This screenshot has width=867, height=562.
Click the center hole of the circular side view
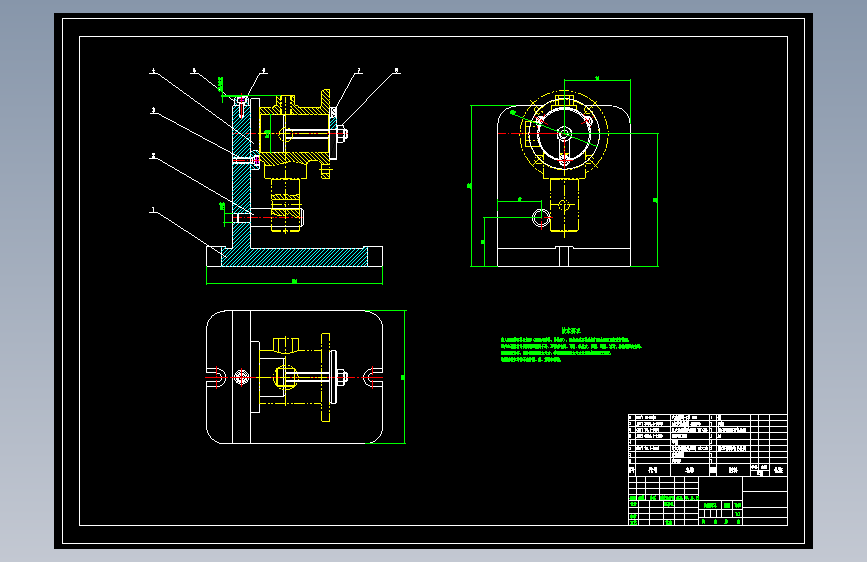[564, 133]
